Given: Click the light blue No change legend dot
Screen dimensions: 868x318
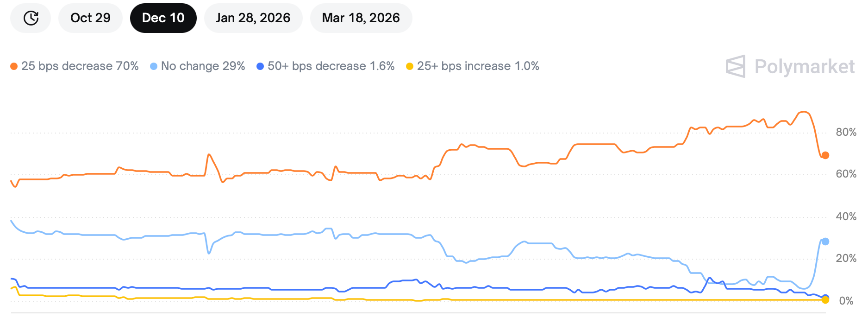Looking at the screenshot, I should tap(154, 66).
